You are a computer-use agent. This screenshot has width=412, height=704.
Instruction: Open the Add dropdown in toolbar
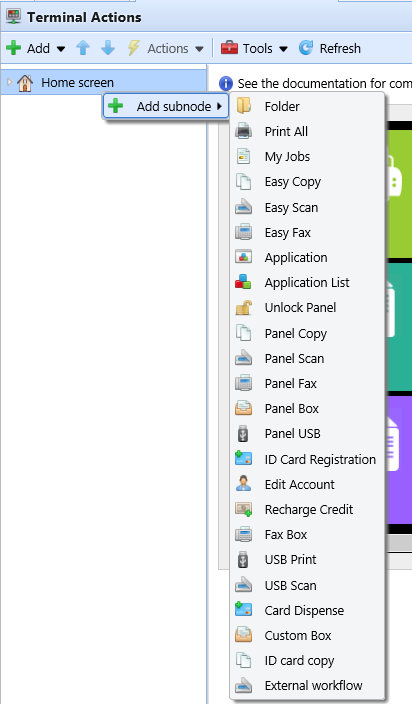tap(36, 48)
